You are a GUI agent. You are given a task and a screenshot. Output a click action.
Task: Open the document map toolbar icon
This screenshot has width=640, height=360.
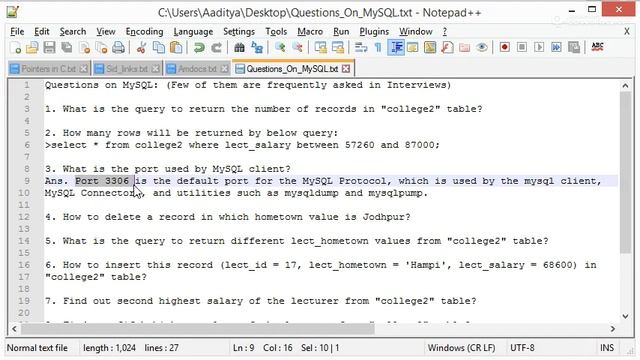(430, 48)
